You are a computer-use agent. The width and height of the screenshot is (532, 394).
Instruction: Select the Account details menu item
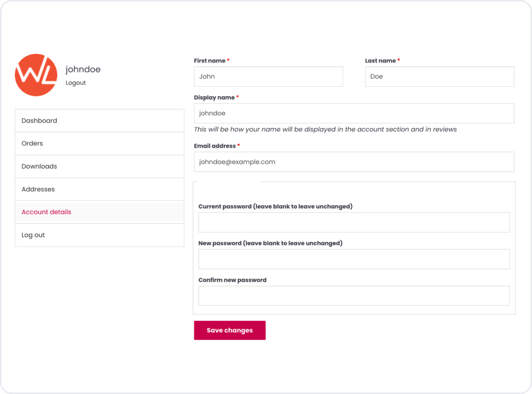(46, 212)
